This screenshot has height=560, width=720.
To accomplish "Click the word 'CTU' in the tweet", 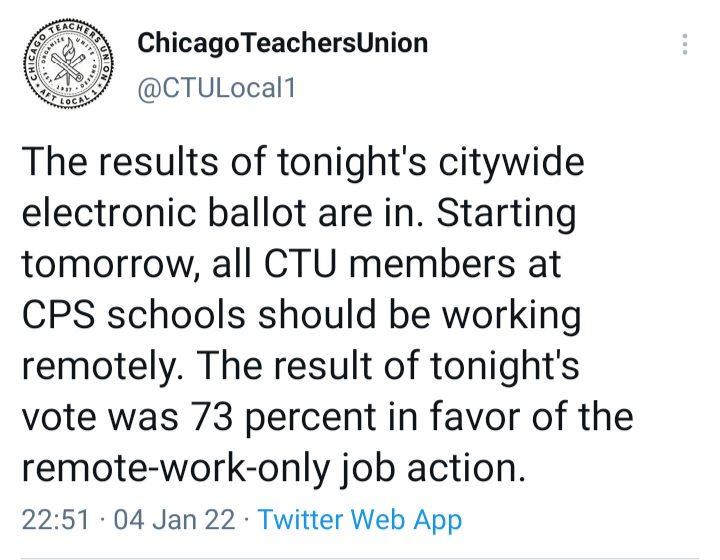I will [x=300, y=264].
